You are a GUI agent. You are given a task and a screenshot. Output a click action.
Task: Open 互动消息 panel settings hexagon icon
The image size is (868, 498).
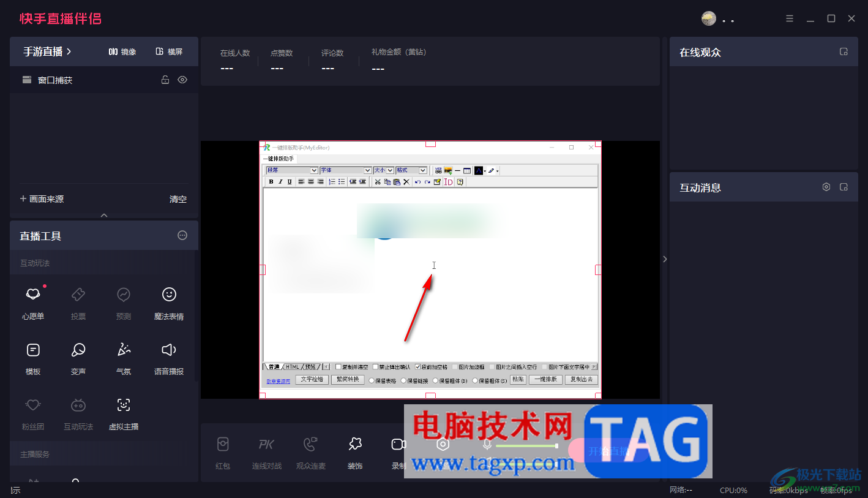pyautogui.click(x=826, y=187)
